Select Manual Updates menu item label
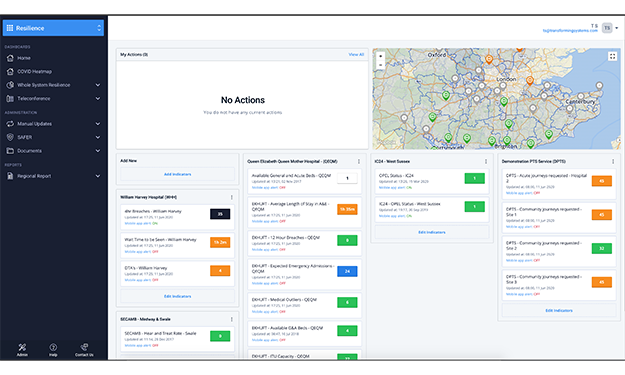The height and width of the screenshot is (375, 625). [34, 124]
